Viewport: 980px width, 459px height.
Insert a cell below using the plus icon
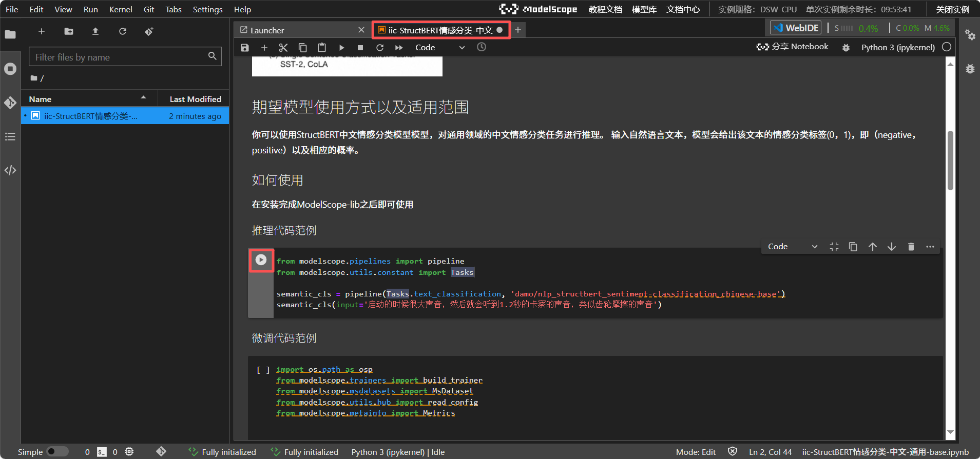(264, 48)
